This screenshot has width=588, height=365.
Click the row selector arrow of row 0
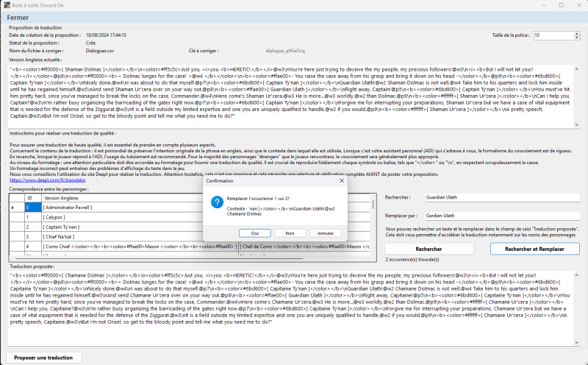17,208
